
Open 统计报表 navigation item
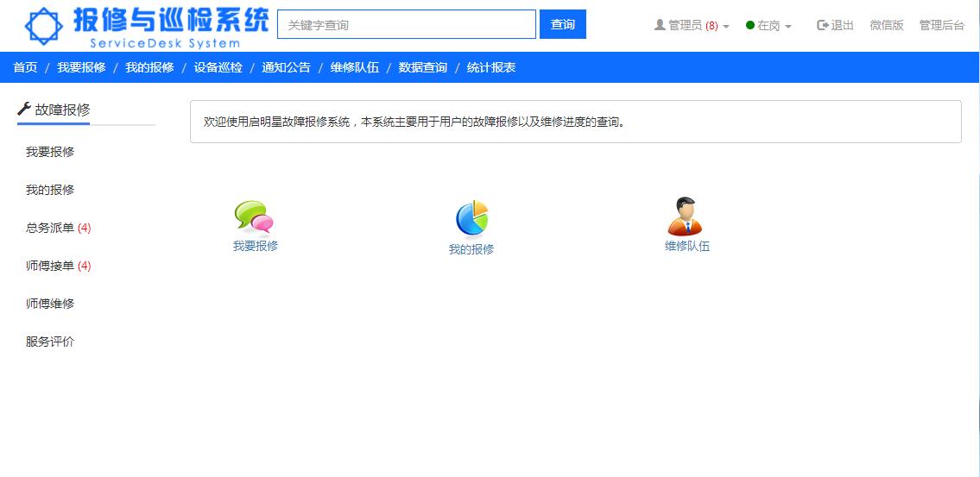click(x=491, y=67)
